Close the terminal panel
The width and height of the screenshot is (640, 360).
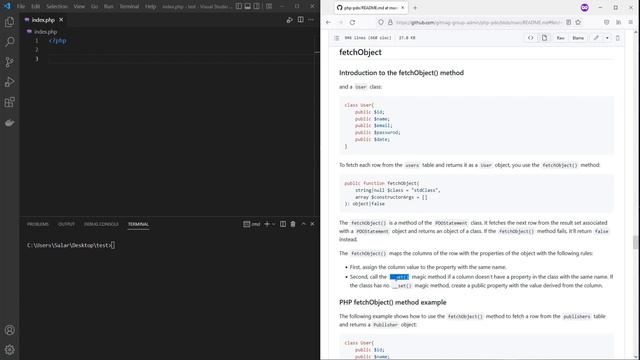click(x=312, y=224)
